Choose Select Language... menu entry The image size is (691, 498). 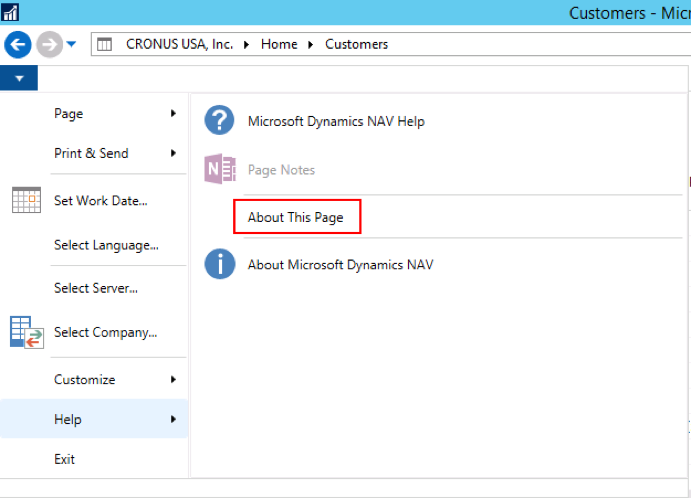point(106,245)
